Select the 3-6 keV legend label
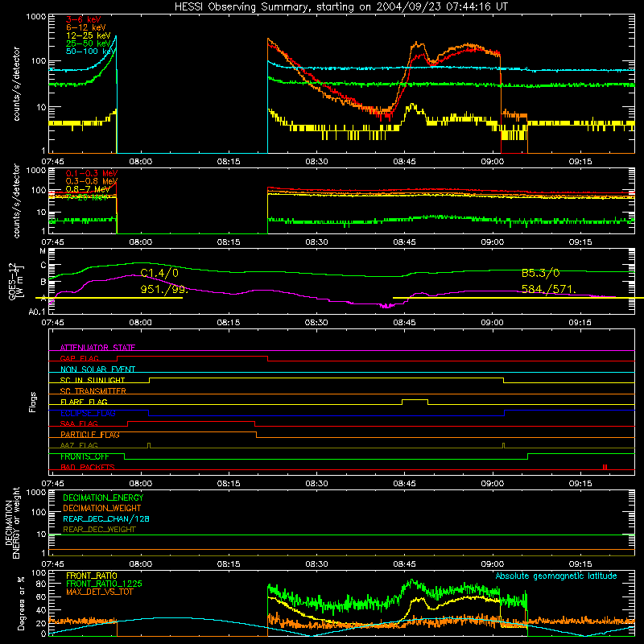 84,19
